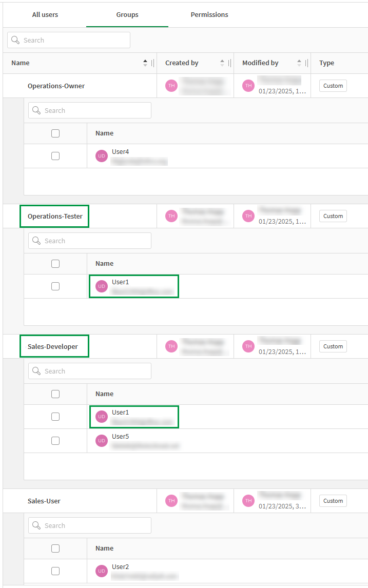Click the creator avatar next to Operations-Owner
This screenshot has height=588, width=368.
pyautogui.click(x=171, y=86)
